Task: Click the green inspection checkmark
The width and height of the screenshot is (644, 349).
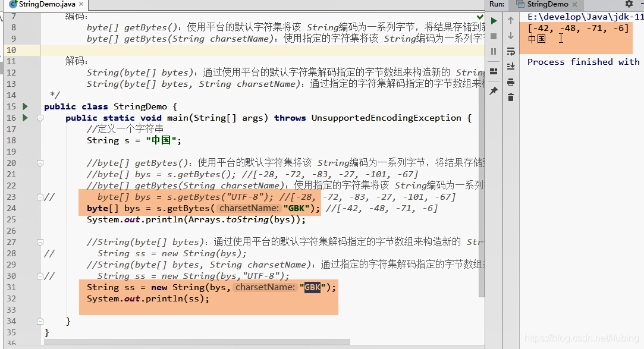Action: 480,17
